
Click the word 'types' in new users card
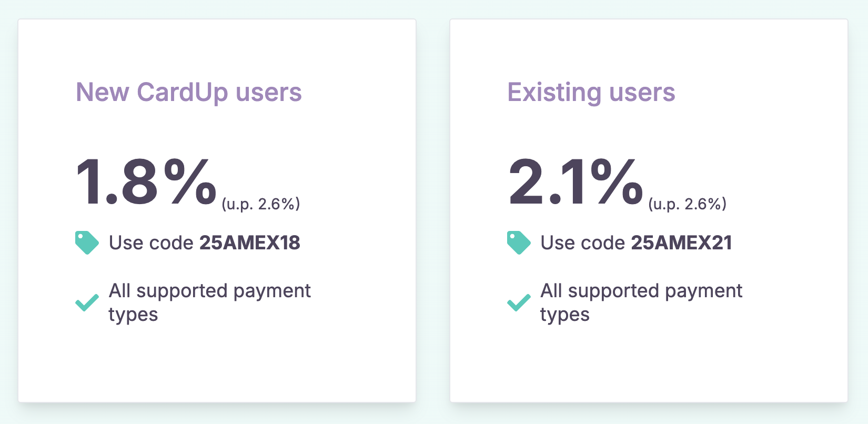pyautogui.click(x=133, y=315)
